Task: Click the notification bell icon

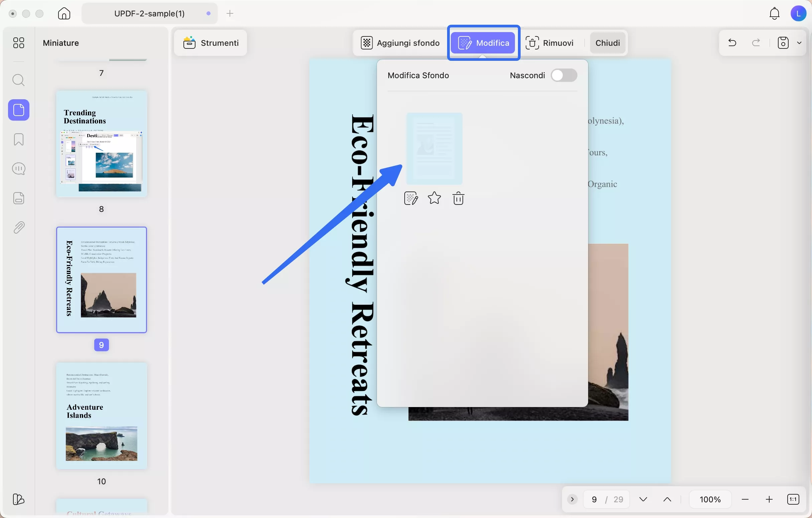Action: (774, 13)
